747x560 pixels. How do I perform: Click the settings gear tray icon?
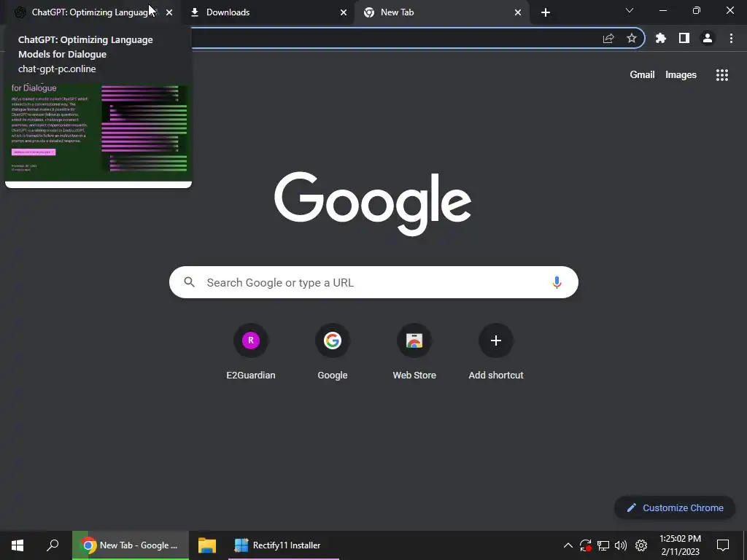(x=641, y=545)
